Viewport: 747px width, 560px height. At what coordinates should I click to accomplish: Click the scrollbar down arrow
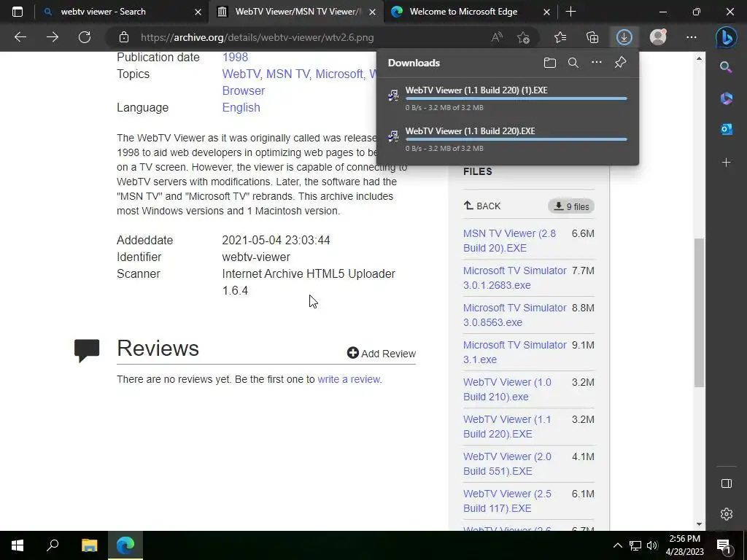pos(699,524)
